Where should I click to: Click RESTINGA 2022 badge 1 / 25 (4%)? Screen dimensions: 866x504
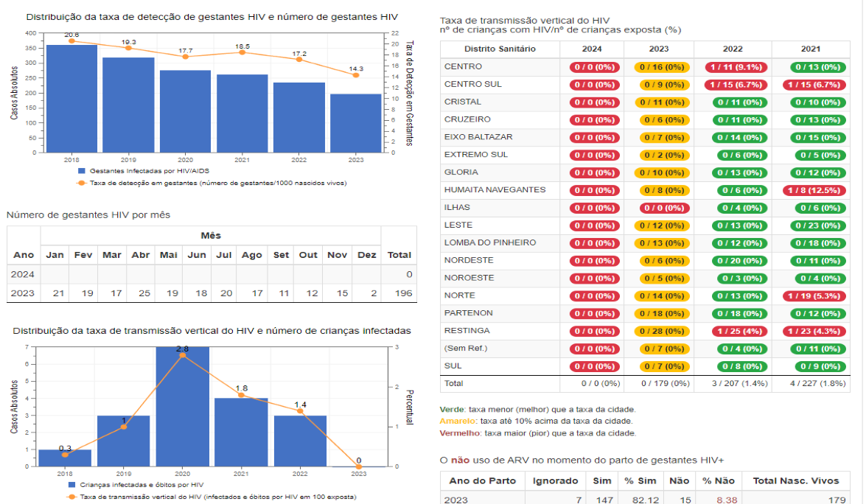(x=736, y=332)
